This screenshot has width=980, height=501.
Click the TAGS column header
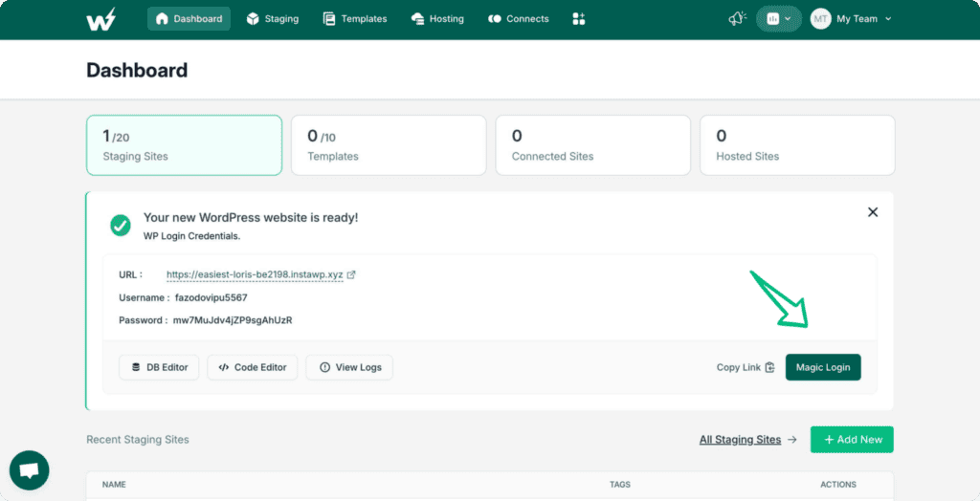620,485
